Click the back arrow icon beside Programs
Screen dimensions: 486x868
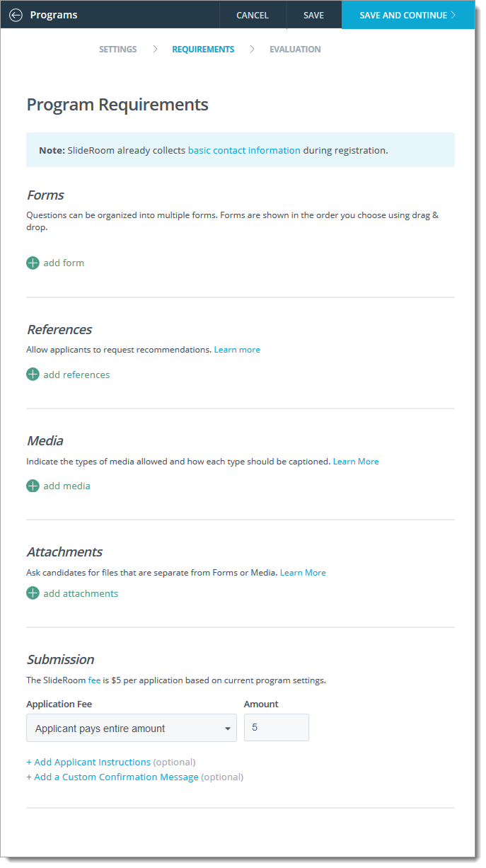click(x=16, y=15)
